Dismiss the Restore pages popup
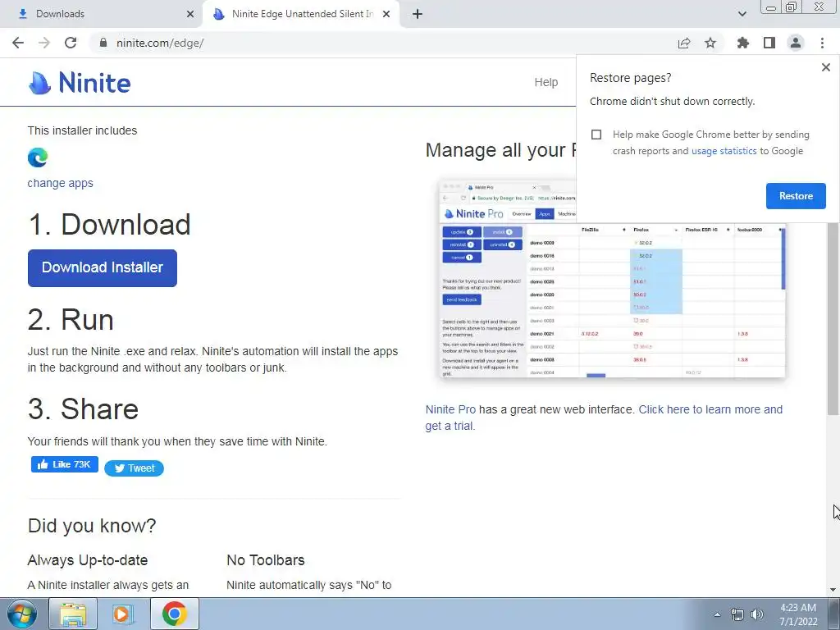 (826, 67)
